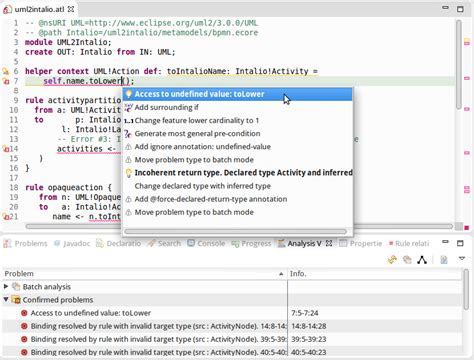
Task: Click the editor horizontal scrollbar
Action: click(x=239, y=226)
